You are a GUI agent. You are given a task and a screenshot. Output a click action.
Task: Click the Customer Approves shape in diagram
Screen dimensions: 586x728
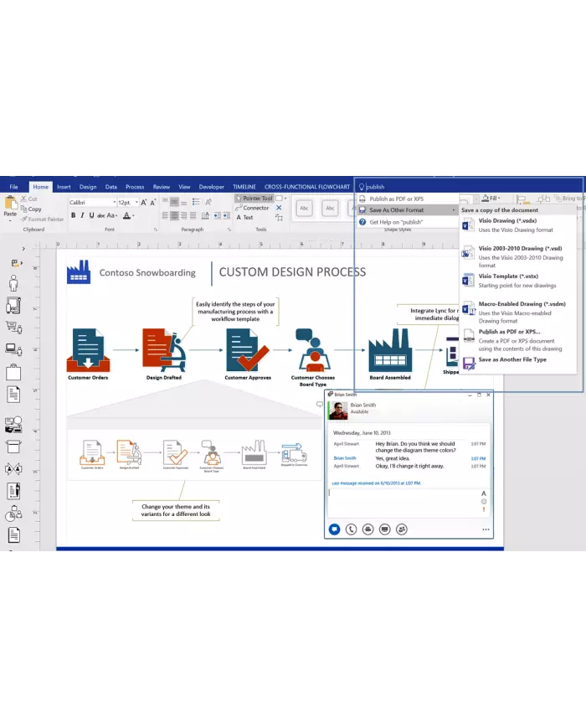click(248, 349)
